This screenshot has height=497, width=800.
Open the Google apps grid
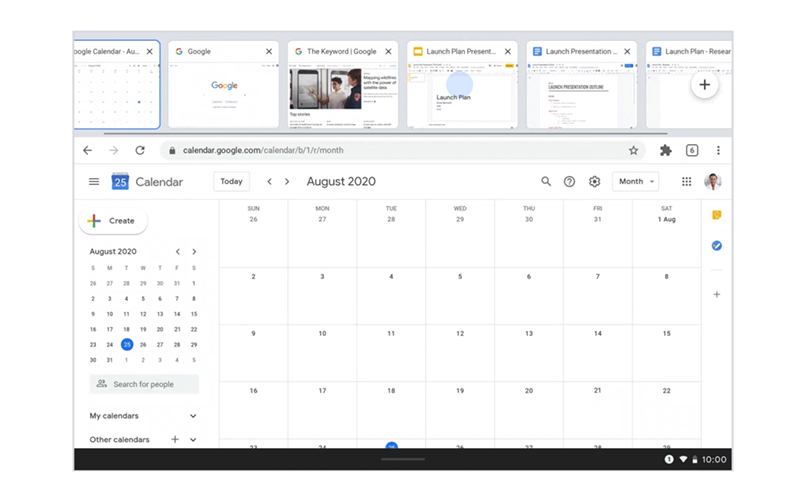pos(687,182)
